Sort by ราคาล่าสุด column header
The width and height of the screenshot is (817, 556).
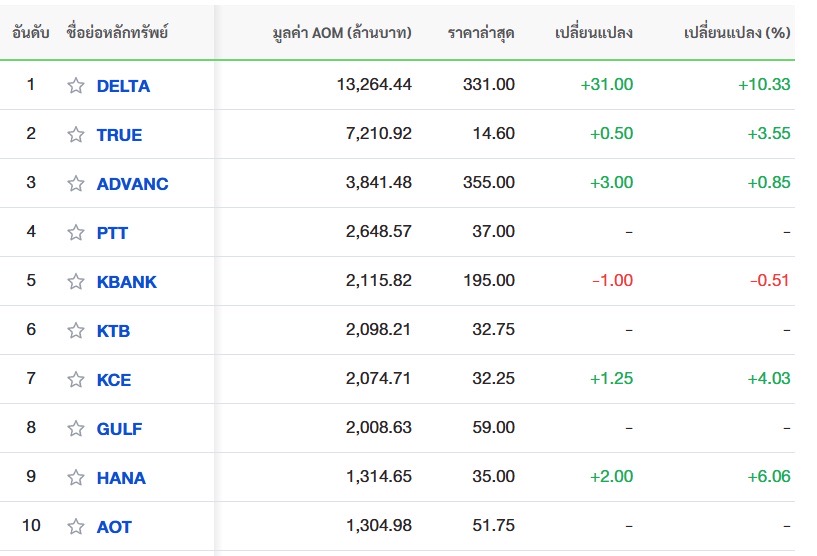pyautogui.click(x=481, y=33)
